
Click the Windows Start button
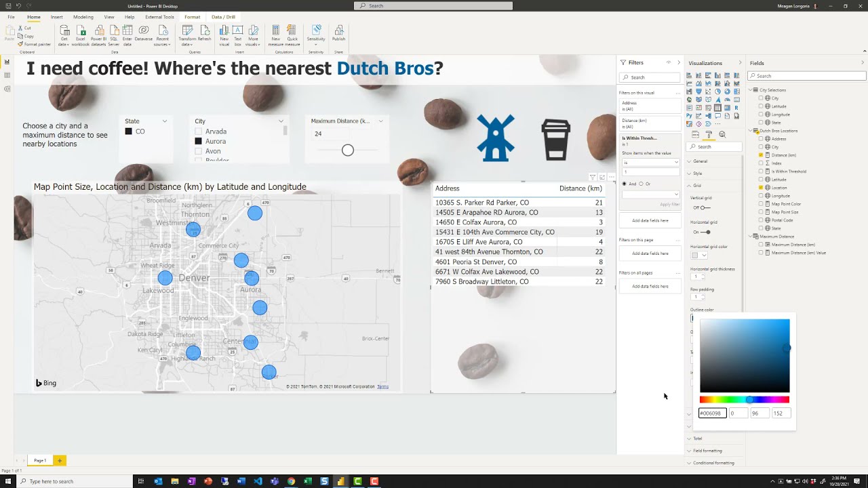[x=8, y=481]
